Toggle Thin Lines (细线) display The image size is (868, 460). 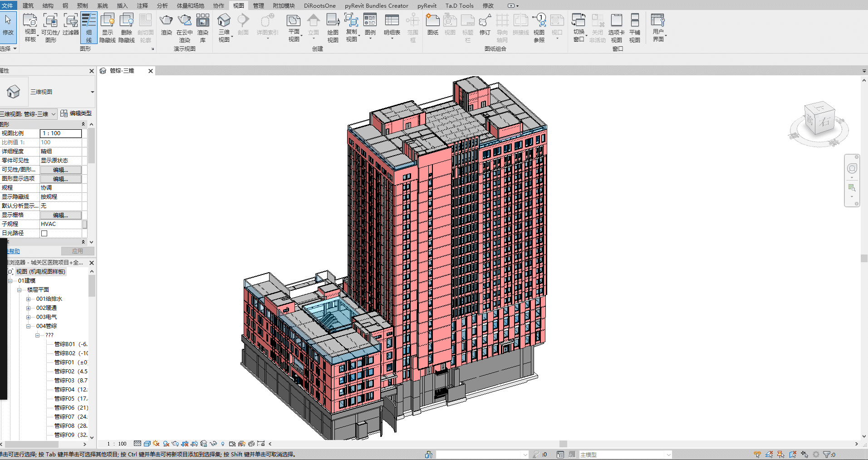pyautogui.click(x=89, y=28)
